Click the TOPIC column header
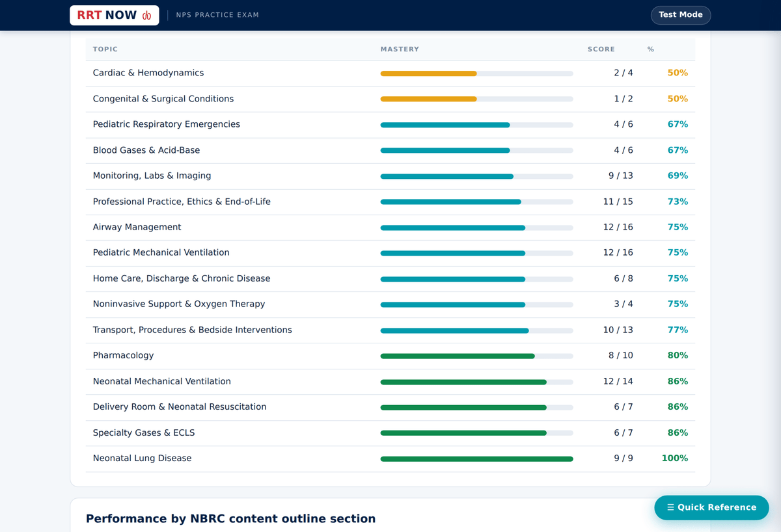Image resolution: width=781 pixels, height=532 pixels. click(105, 49)
